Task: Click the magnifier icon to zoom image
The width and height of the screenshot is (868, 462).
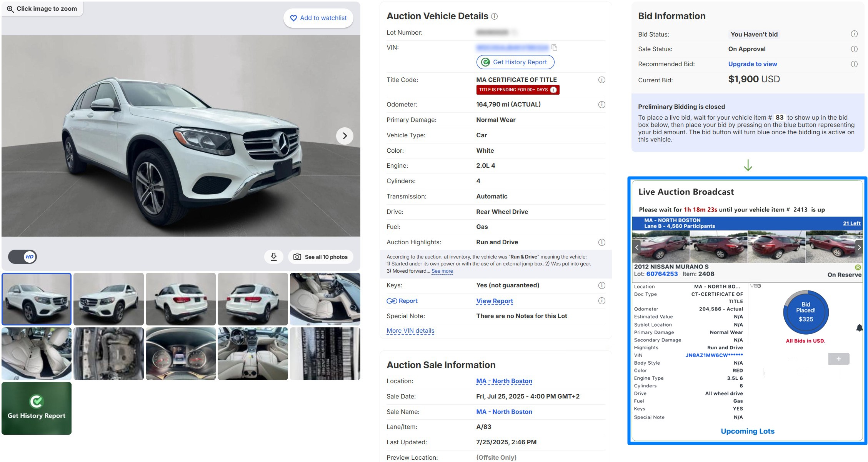Action: [10, 8]
